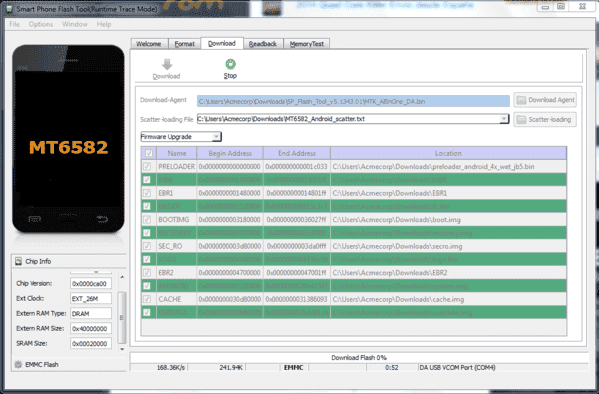Expand the Scatter-loading File combo box arrow
This screenshot has height=394, width=599.
[504, 119]
